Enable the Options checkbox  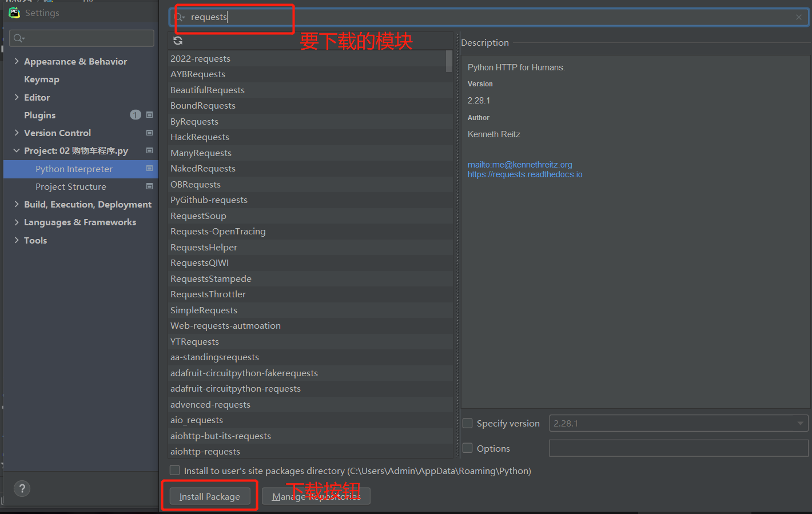(x=467, y=448)
